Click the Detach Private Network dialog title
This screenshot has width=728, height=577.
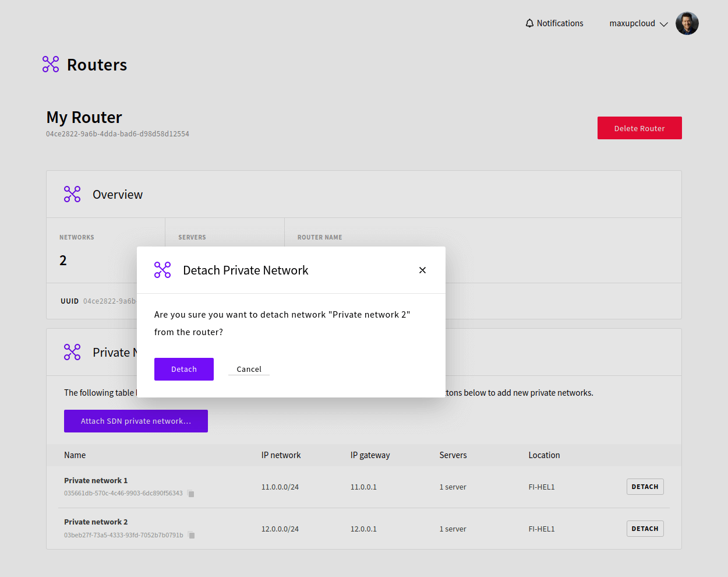click(245, 270)
